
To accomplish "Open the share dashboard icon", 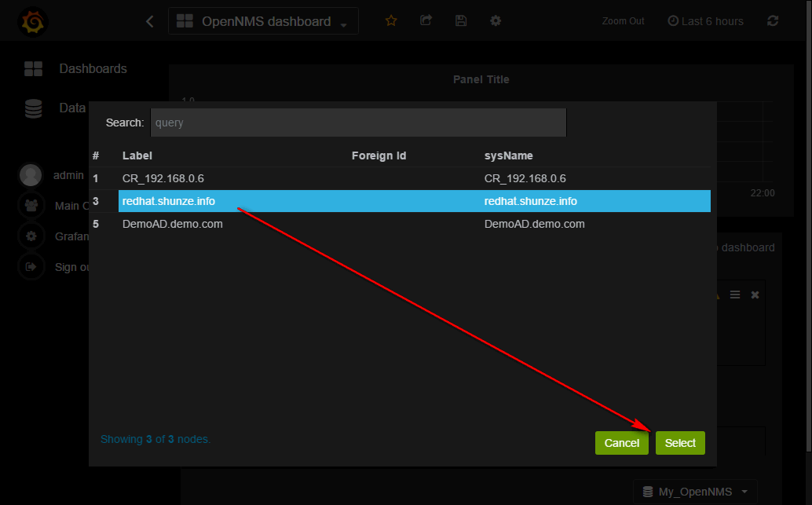I will [x=426, y=20].
